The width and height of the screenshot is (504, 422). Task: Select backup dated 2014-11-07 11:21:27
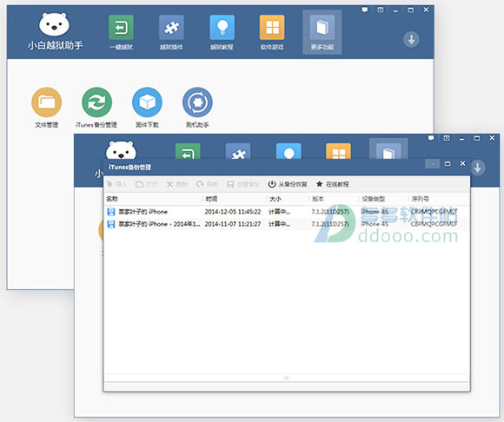click(x=286, y=224)
